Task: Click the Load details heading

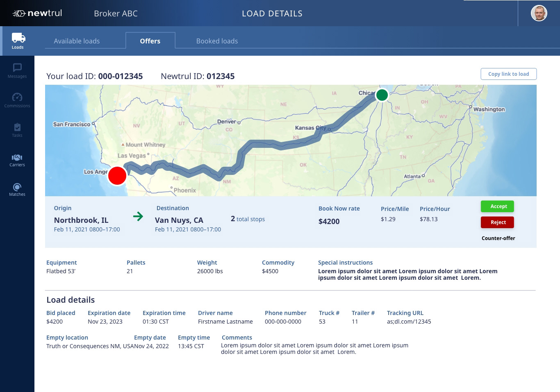Action: coord(71,300)
